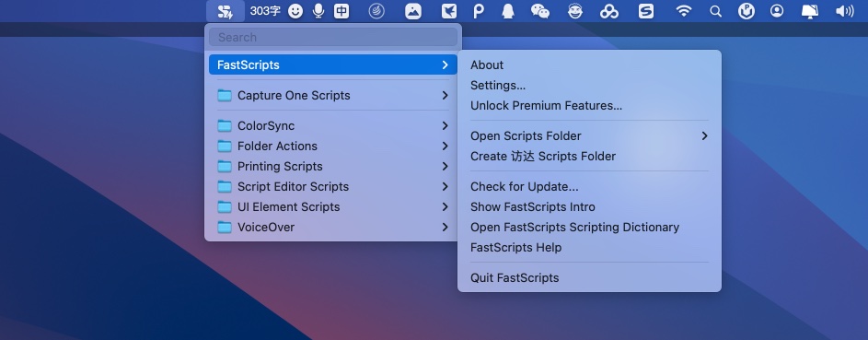Screen dimensions: 868x340
Task: Click the ColorSync folder icon
Action: (x=225, y=125)
